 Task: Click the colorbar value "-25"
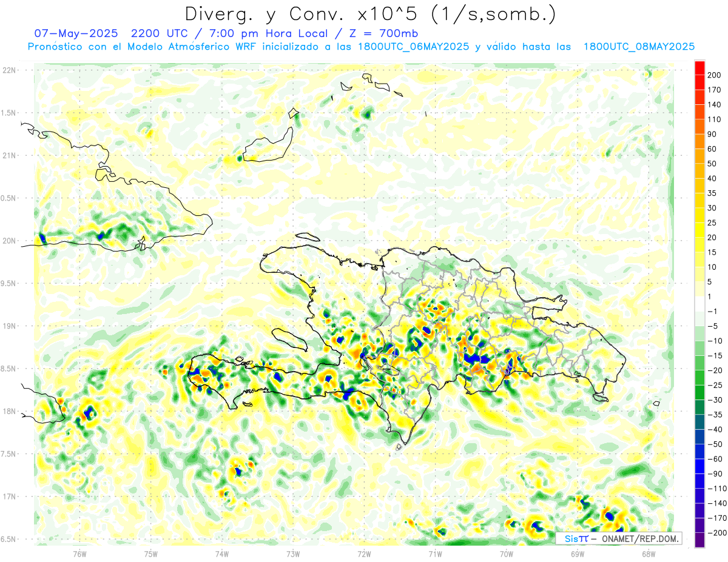pyautogui.click(x=716, y=385)
